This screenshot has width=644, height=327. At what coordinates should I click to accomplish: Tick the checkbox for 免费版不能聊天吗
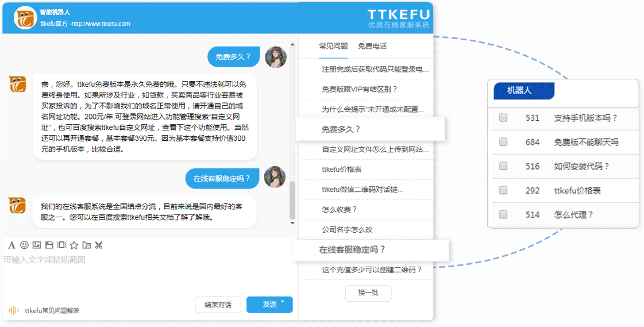[503, 142]
